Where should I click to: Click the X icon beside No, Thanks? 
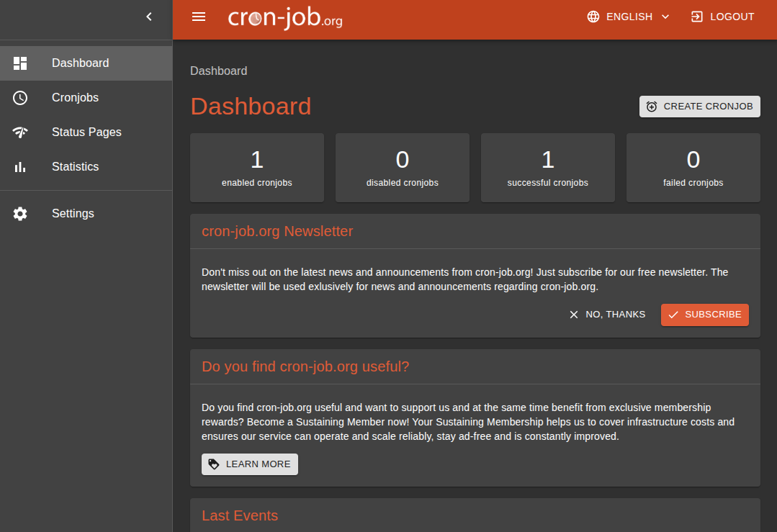(574, 315)
